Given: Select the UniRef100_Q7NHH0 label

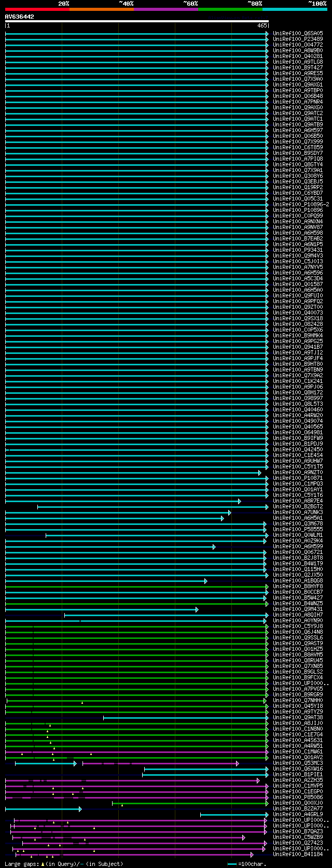Looking at the screenshot, I should [x=298, y=700].
